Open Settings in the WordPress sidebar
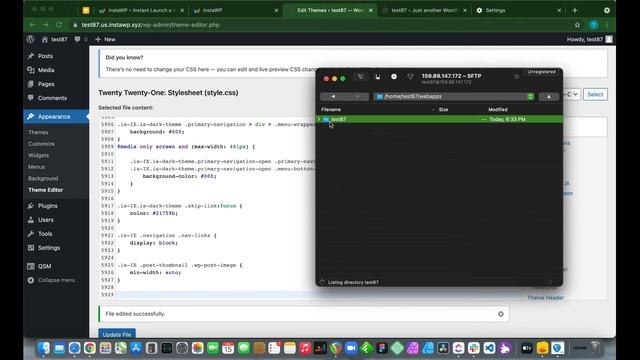The width and height of the screenshot is (640, 360). [49, 248]
